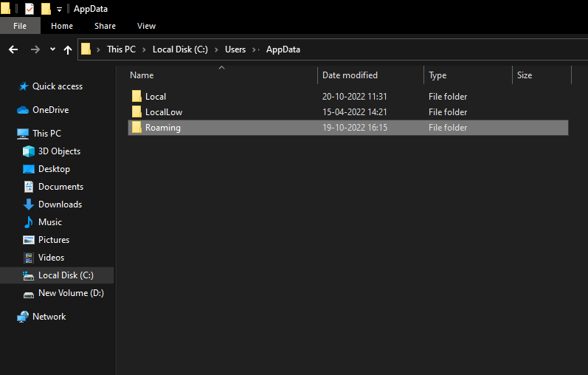The height and width of the screenshot is (375, 588).
Task: Select New Volume (D:) in the navigation pane
Action: point(71,293)
